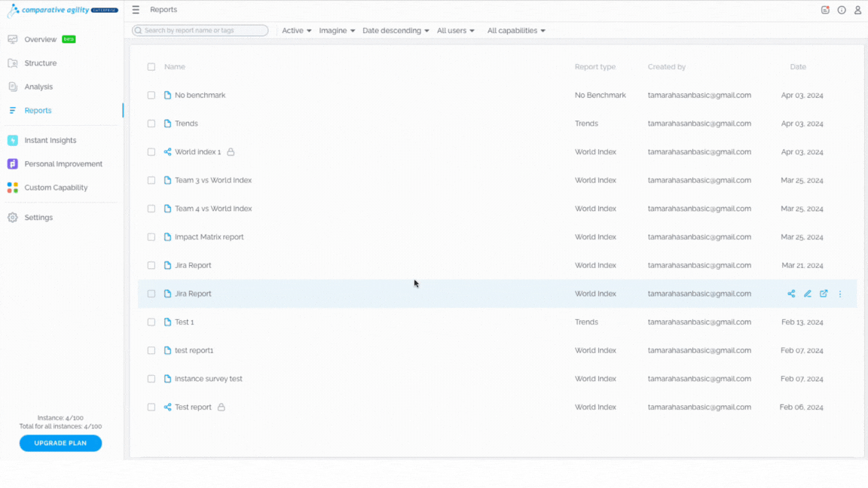Click the info circle icon in header
This screenshot has height=488, width=868.
point(842,10)
